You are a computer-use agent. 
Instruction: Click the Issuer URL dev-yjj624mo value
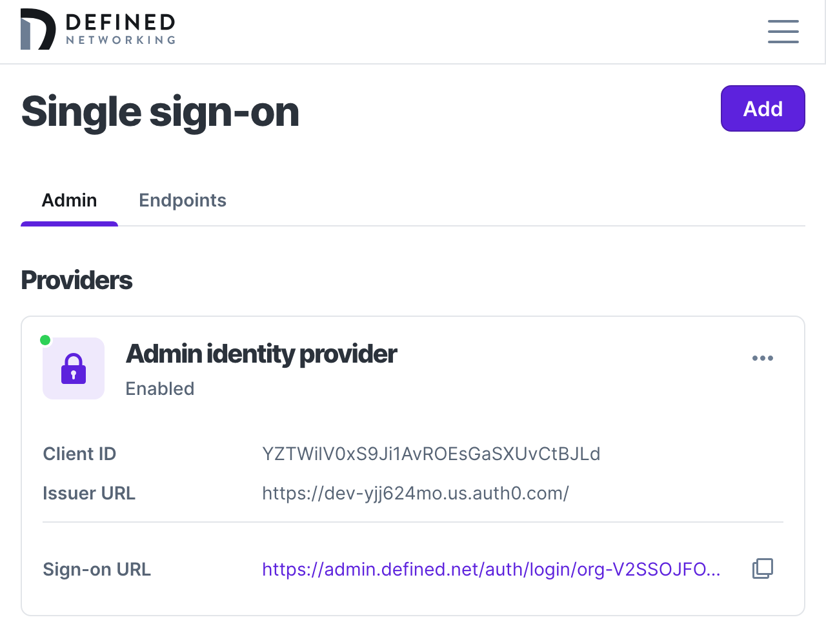click(415, 493)
